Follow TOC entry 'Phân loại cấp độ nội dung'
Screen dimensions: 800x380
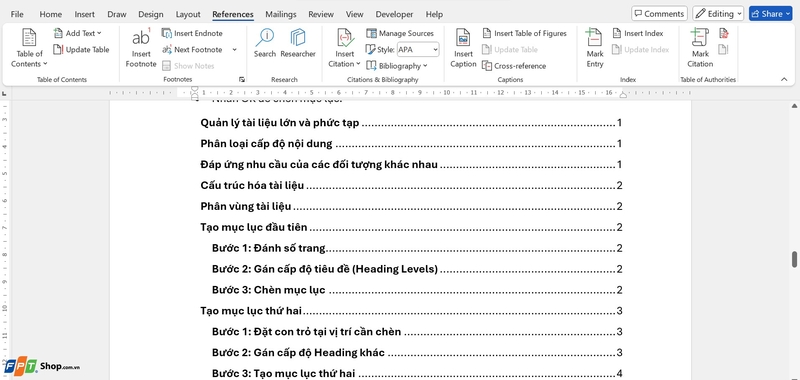(411, 144)
